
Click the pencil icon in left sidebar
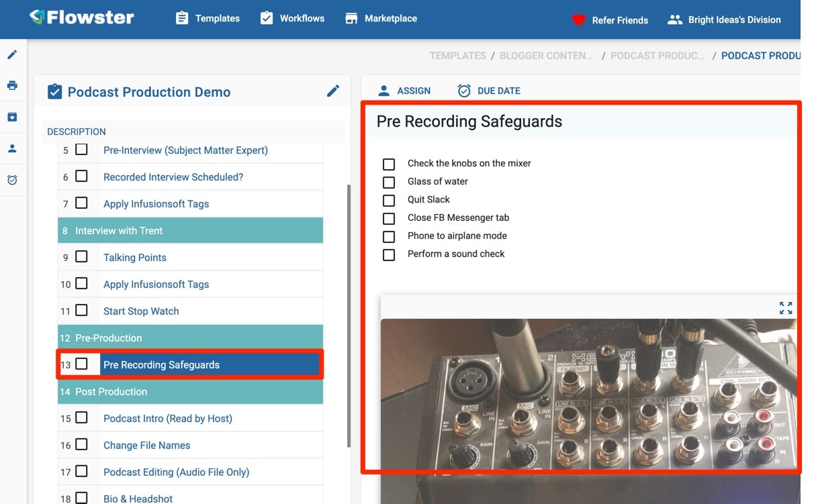tap(12, 54)
